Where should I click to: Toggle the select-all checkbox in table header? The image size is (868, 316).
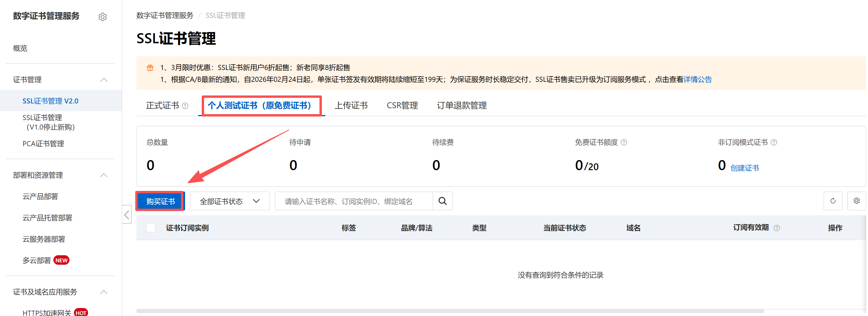point(151,228)
